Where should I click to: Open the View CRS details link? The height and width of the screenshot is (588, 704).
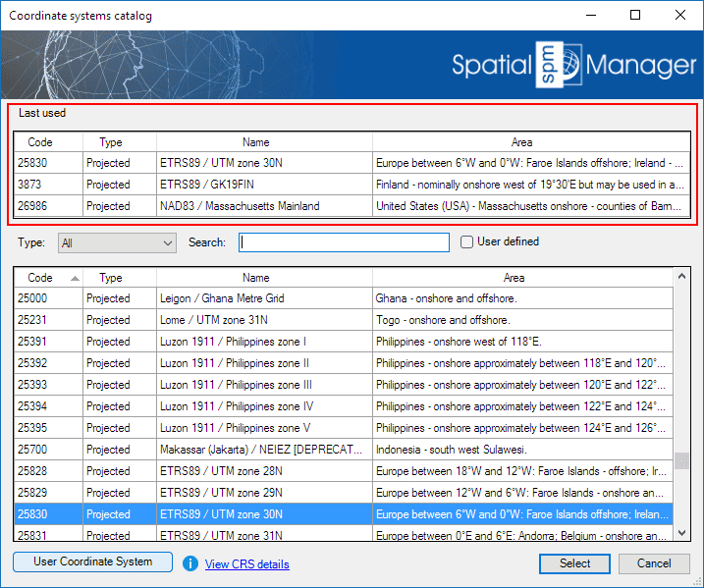pyautogui.click(x=246, y=564)
